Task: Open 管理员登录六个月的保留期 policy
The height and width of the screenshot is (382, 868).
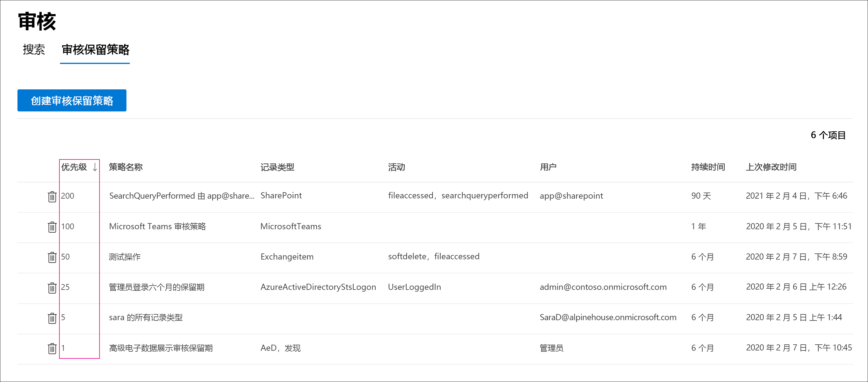Action: click(x=157, y=287)
